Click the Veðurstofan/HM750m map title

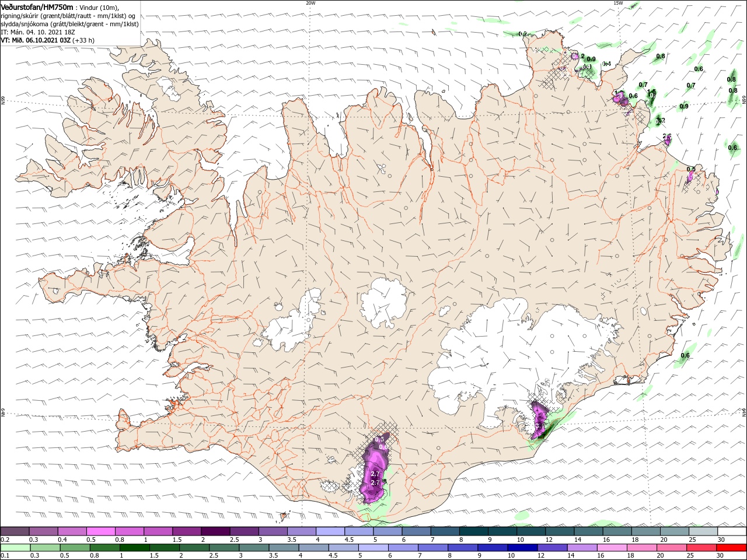(x=37, y=7)
